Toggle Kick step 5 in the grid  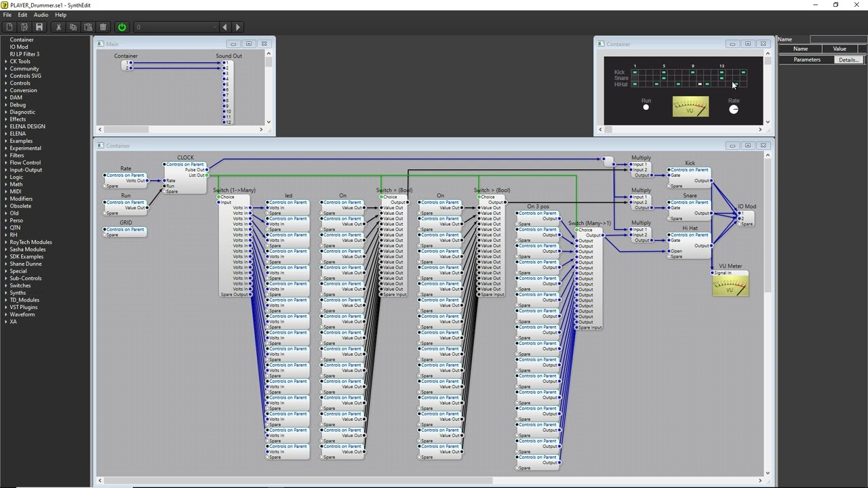[x=664, y=73]
